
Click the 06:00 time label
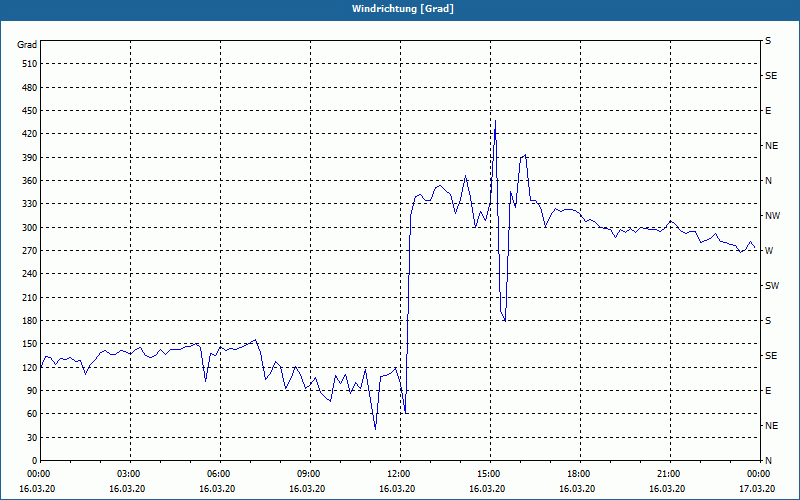pos(220,474)
